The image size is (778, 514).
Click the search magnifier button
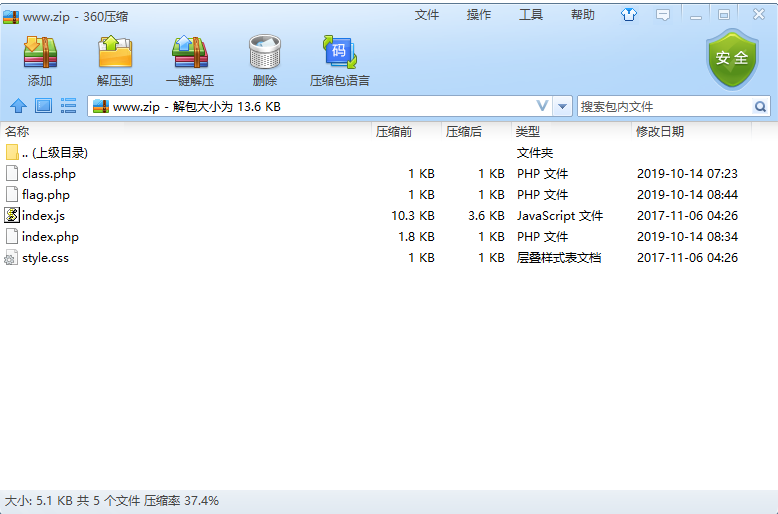pos(760,106)
